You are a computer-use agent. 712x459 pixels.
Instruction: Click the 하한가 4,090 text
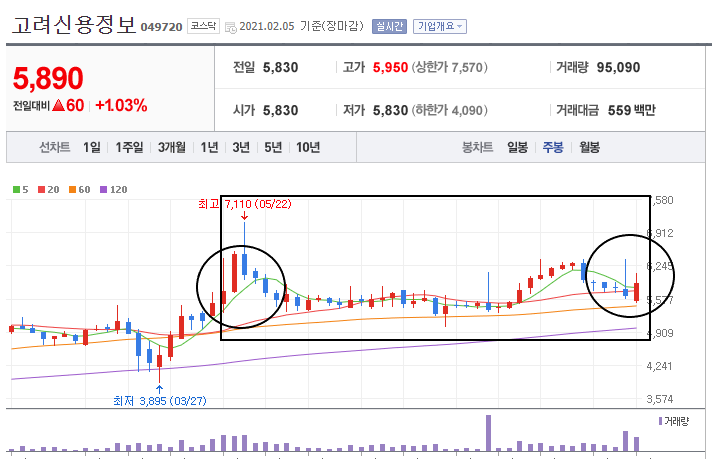450,110
